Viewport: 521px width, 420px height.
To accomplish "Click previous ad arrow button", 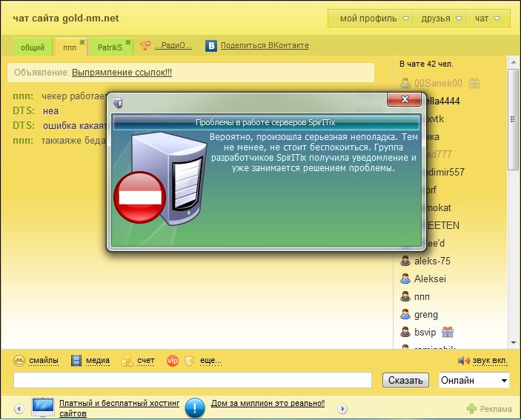I will 19,409.
